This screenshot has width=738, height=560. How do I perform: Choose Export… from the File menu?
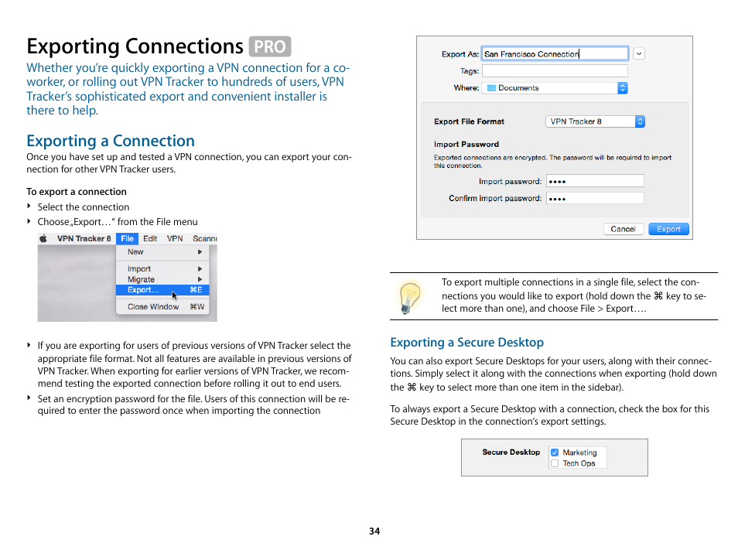coord(162,290)
